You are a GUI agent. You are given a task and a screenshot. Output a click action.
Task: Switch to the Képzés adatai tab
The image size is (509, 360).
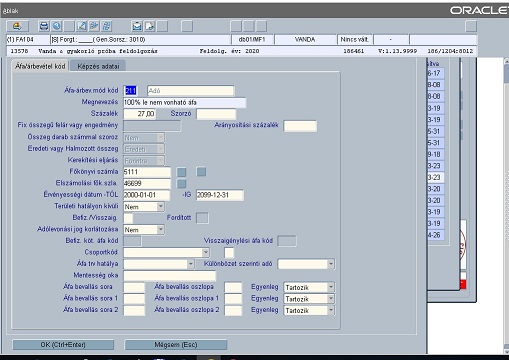[x=98, y=66]
